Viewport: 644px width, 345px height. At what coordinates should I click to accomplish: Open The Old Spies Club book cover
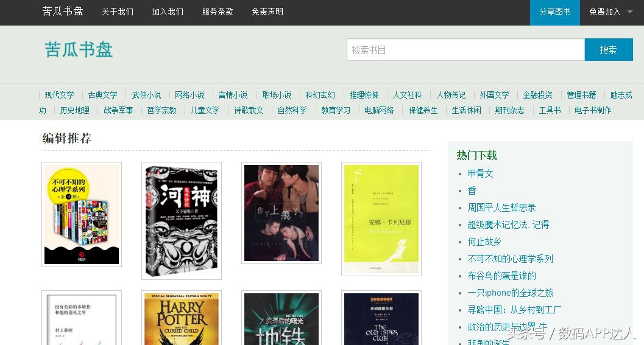point(381,318)
